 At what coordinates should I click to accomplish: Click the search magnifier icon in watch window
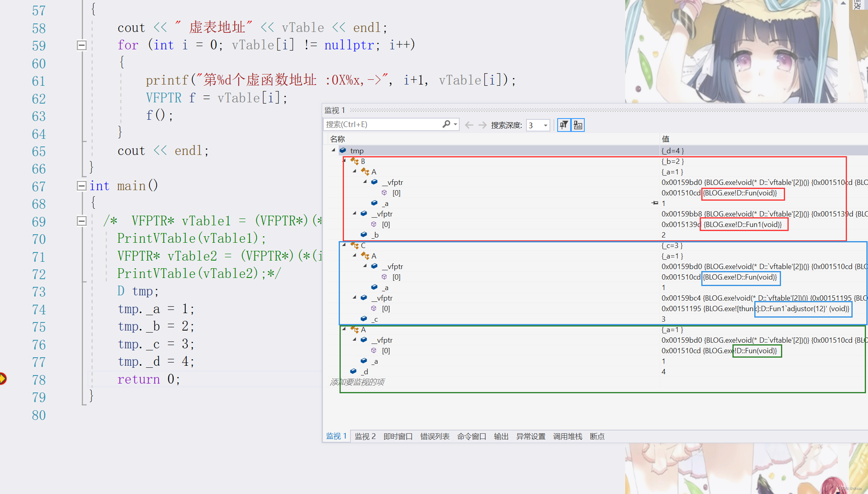click(x=446, y=124)
